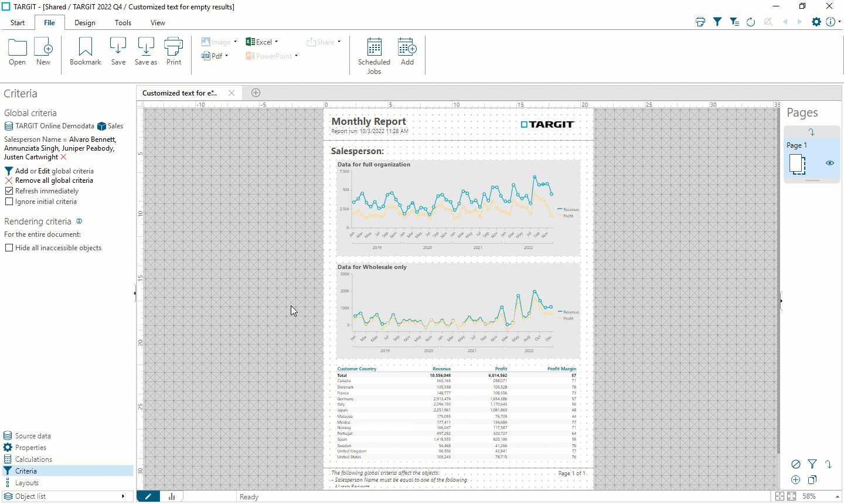Screen dimensions: 844x504
Task: Click Remove all global criteria
Action: coord(49,181)
